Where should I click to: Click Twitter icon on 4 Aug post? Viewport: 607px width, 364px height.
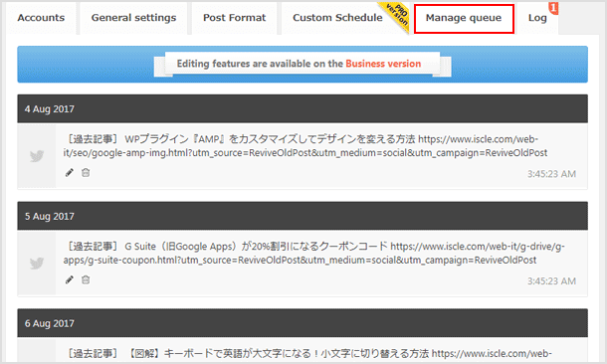tap(37, 156)
